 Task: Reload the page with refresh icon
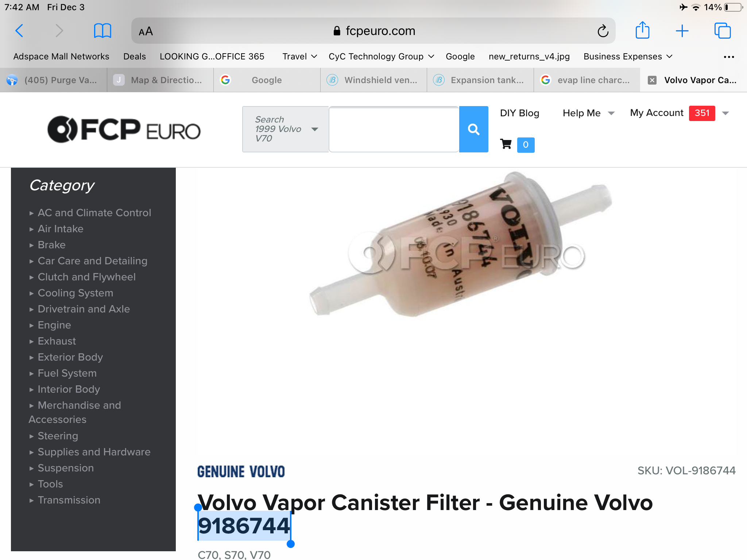pyautogui.click(x=603, y=31)
